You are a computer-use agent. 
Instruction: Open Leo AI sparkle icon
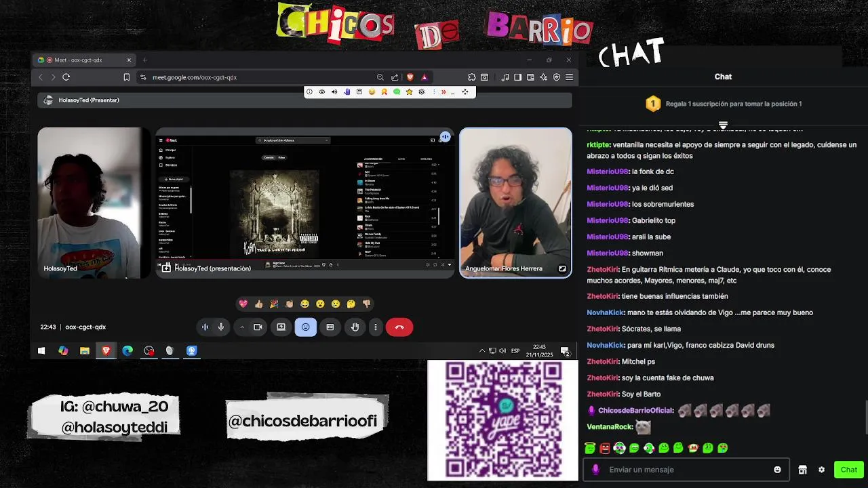click(543, 77)
